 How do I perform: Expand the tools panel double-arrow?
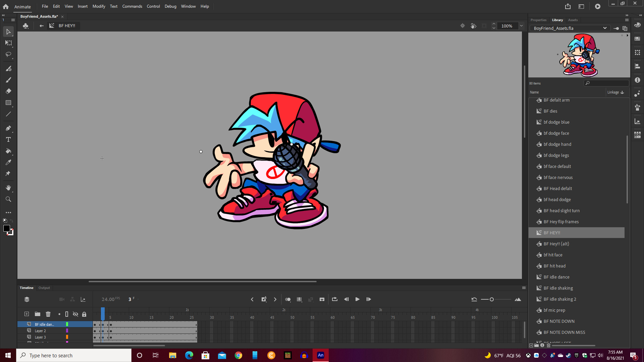coord(3,15)
